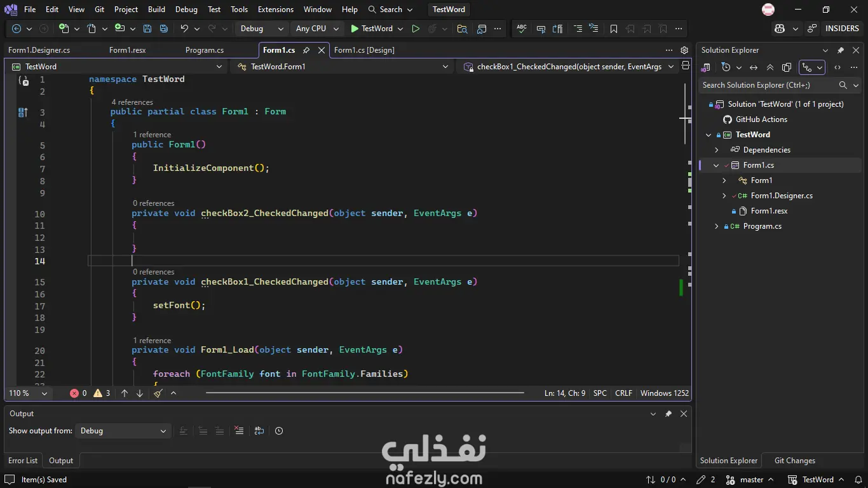This screenshot has height=488, width=868.
Task: Clear all output in Output panel
Action: tap(239, 431)
